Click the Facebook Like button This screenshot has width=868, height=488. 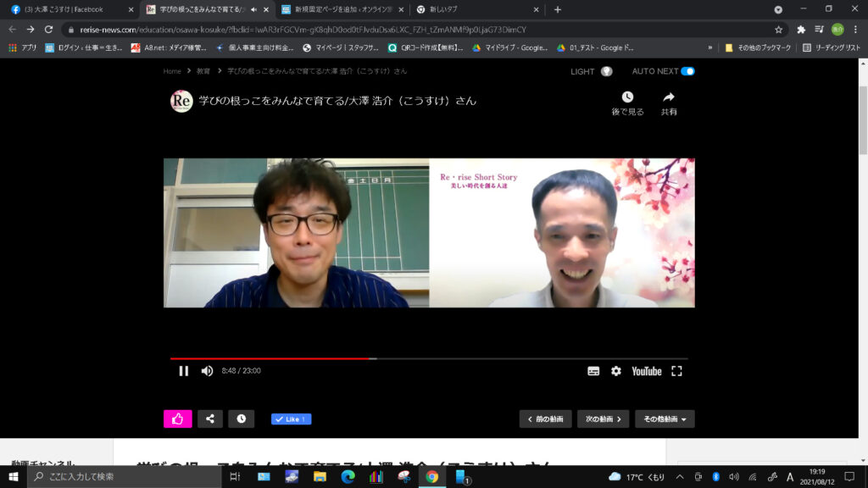click(291, 419)
